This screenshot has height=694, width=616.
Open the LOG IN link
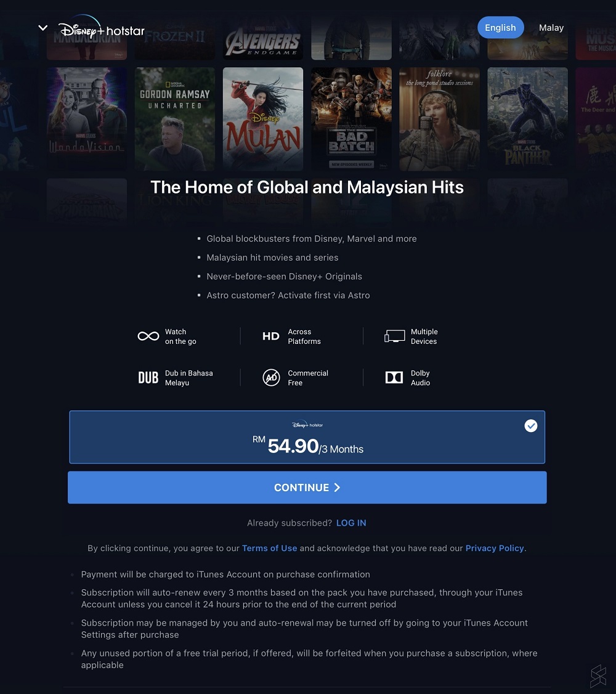351,523
